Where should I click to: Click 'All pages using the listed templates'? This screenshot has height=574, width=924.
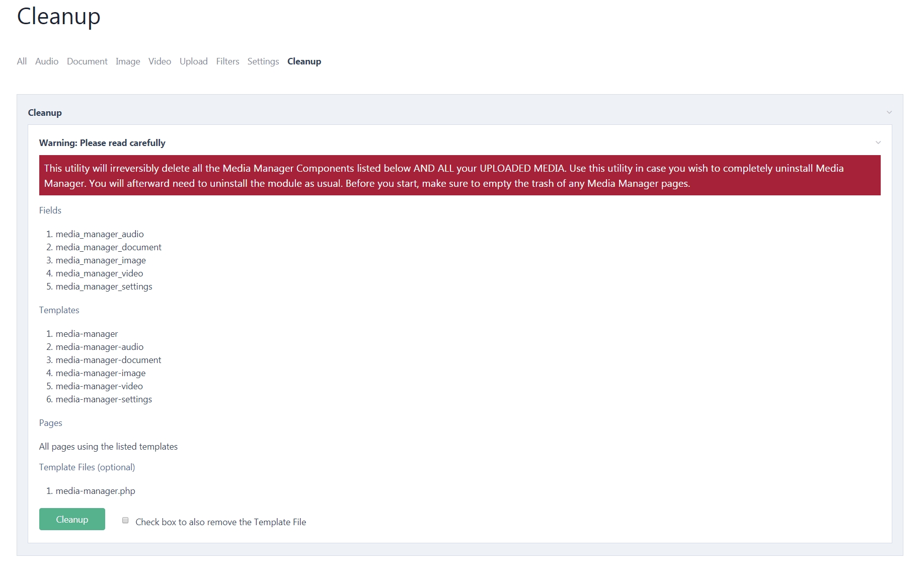[108, 447]
